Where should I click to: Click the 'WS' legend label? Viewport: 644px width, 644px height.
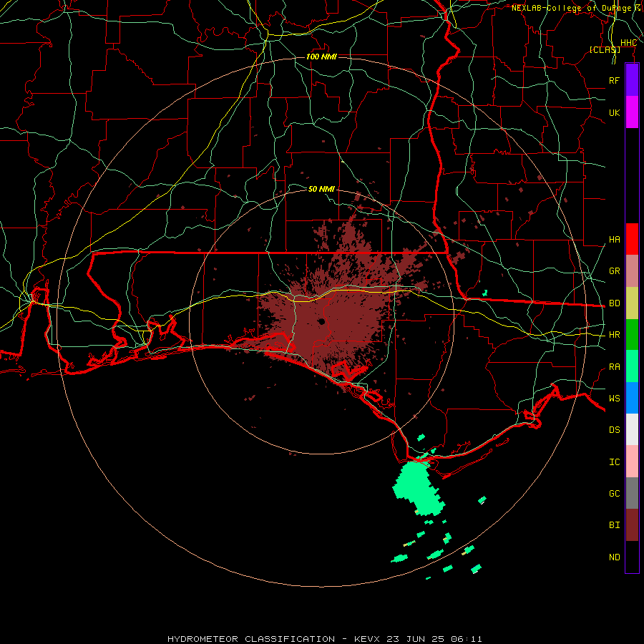point(614,399)
